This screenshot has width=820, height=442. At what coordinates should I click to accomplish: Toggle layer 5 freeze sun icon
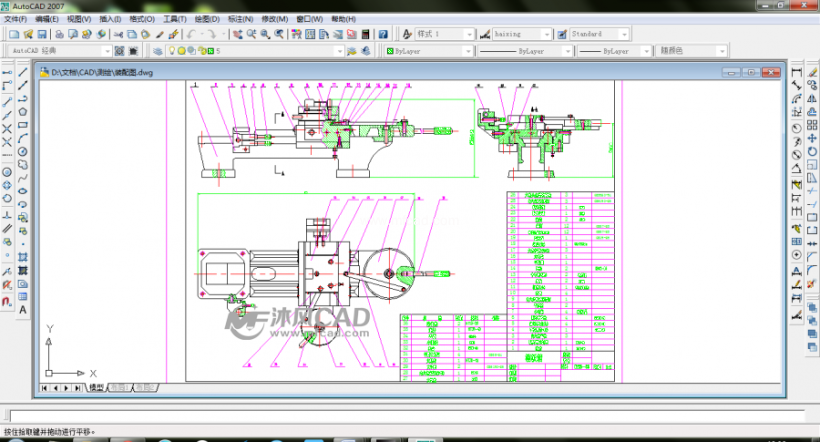pos(181,51)
